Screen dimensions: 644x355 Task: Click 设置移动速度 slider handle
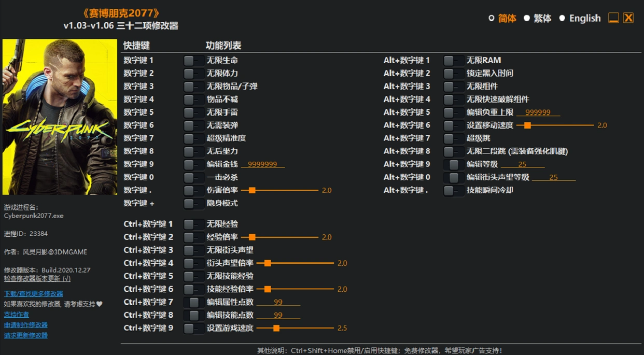pyautogui.click(x=527, y=125)
